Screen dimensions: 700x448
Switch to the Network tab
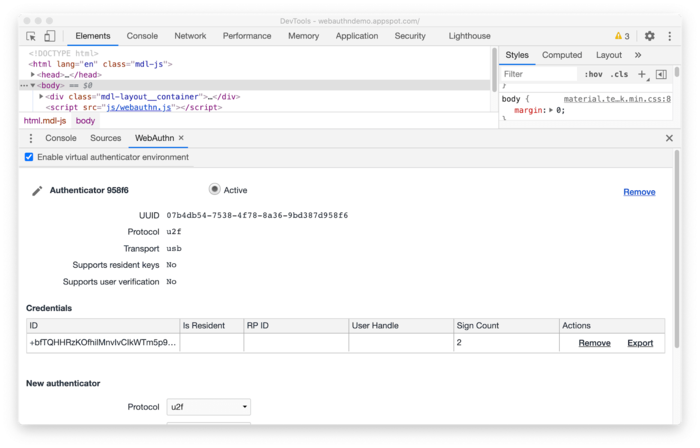pyautogui.click(x=190, y=36)
